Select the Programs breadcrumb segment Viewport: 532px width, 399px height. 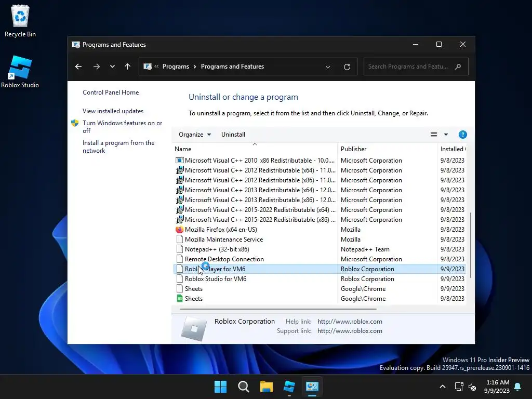[176, 66]
